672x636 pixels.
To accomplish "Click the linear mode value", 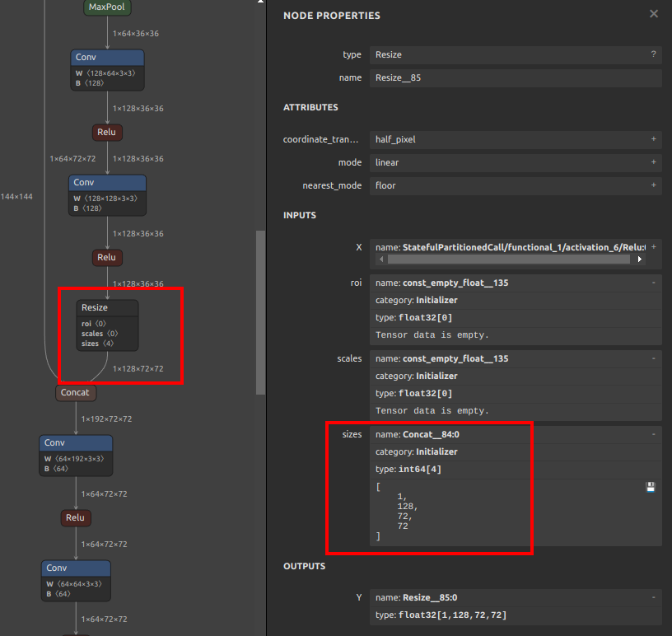I will [516, 163].
